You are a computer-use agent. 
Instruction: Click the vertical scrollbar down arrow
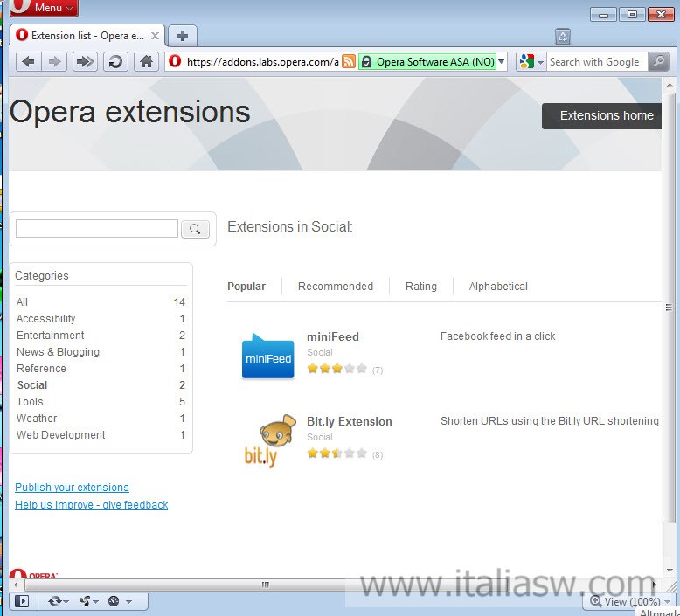coord(670,571)
